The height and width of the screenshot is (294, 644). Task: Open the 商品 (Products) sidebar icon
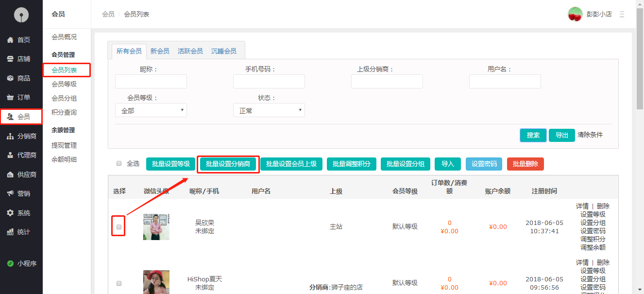21,78
